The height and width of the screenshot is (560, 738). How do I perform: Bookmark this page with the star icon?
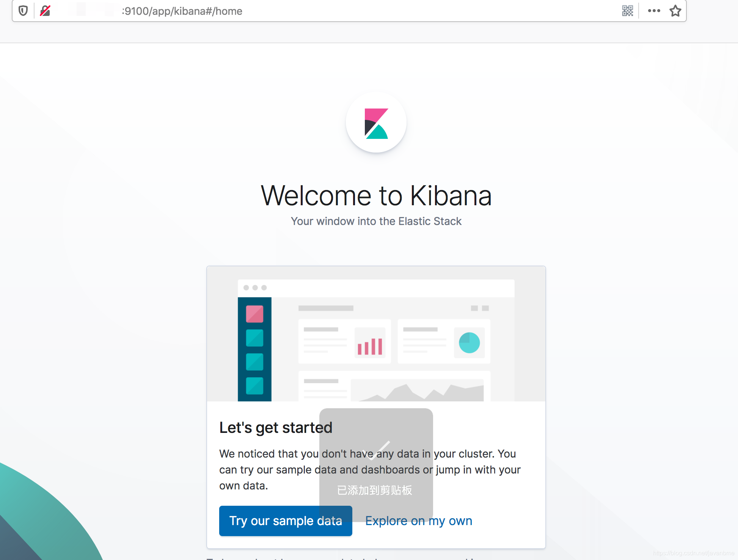[675, 11]
